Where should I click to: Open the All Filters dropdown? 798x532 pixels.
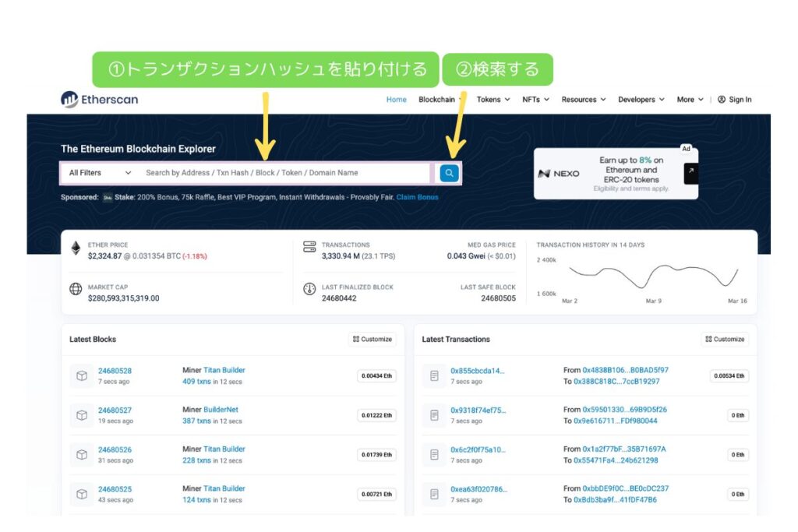(x=100, y=173)
